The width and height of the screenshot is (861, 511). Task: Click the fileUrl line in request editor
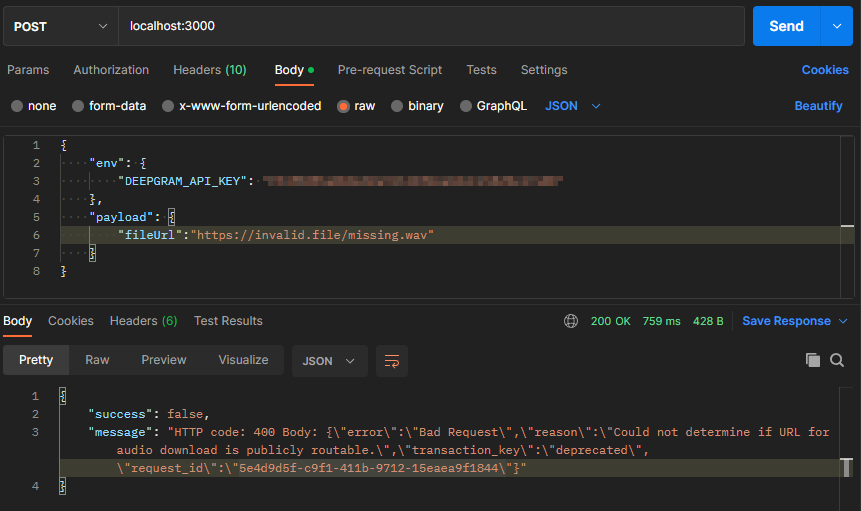point(450,235)
